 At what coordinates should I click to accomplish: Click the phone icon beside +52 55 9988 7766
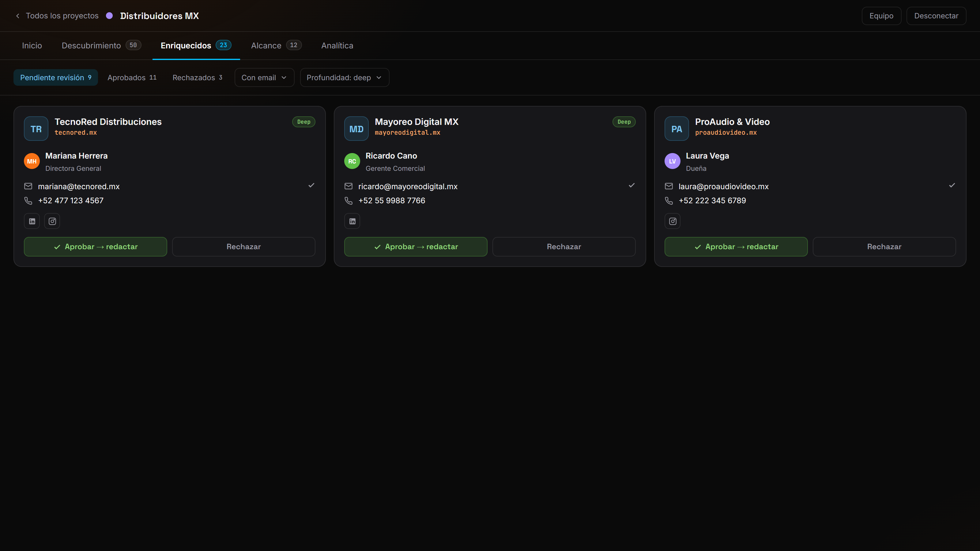pyautogui.click(x=349, y=201)
